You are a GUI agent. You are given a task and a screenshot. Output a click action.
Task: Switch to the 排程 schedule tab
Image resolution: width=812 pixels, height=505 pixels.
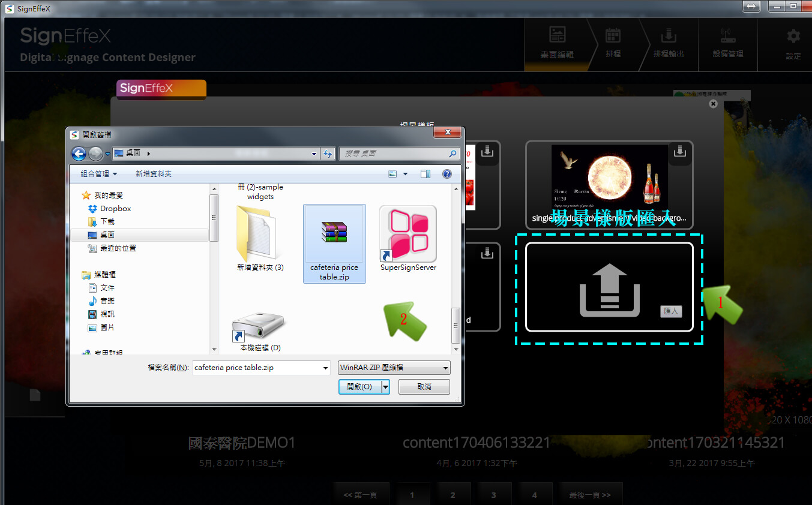point(613,42)
